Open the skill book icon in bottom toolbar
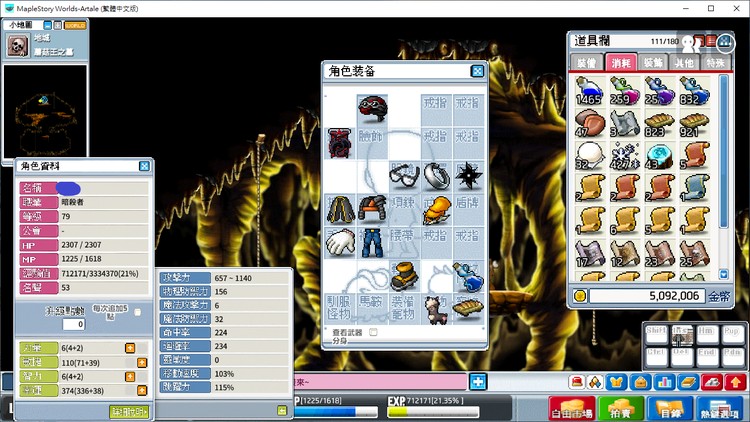Image resolution: width=750 pixels, height=422 pixels. [688, 382]
